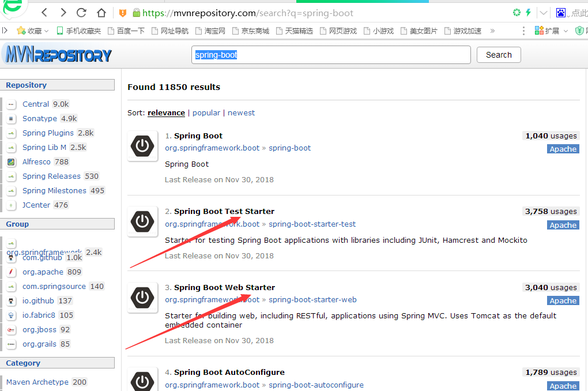Viewport: 588px width, 391px height.
Task: Open the spring-boot-starter-web artifact link
Action: [x=312, y=300]
